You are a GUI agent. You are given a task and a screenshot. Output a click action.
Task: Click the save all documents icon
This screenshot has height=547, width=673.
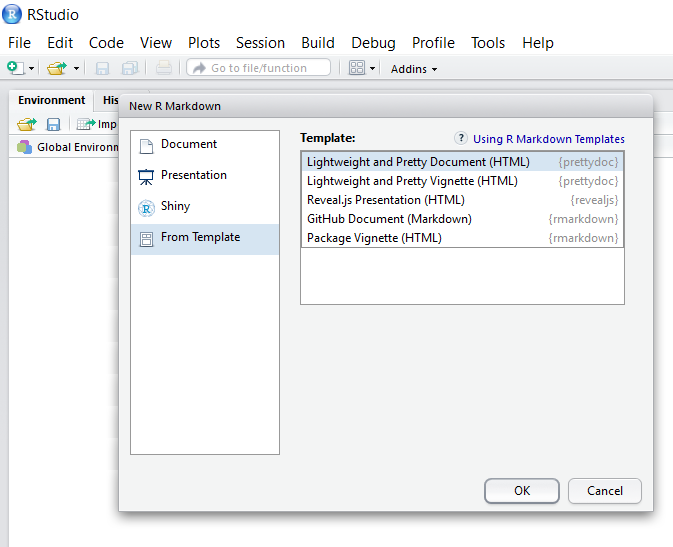click(x=130, y=68)
